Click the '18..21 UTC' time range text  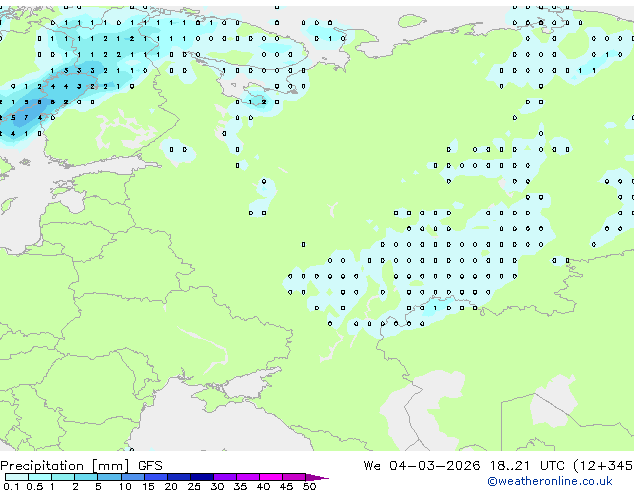526,466
